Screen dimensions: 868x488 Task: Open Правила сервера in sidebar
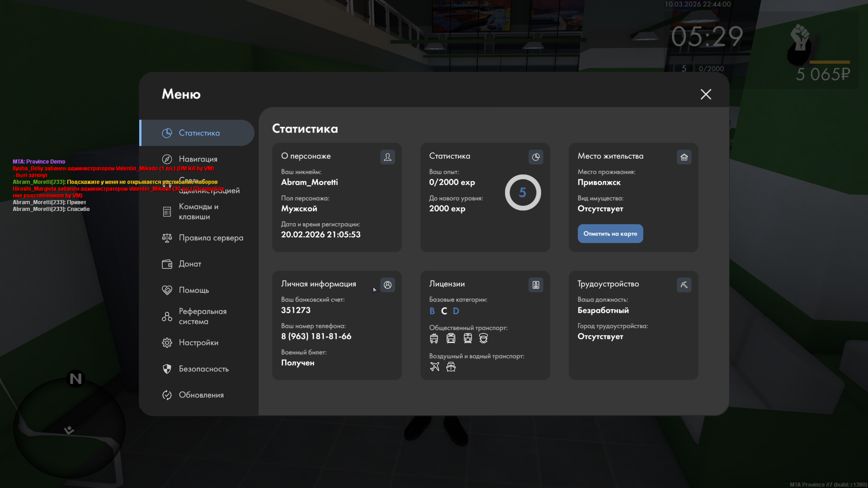(x=210, y=238)
